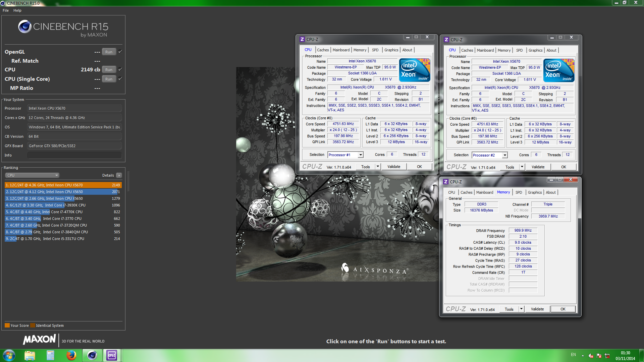Open SPD tab in Memory CPU-Z window
The height and width of the screenshot is (362, 644).
(x=519, y=192)
